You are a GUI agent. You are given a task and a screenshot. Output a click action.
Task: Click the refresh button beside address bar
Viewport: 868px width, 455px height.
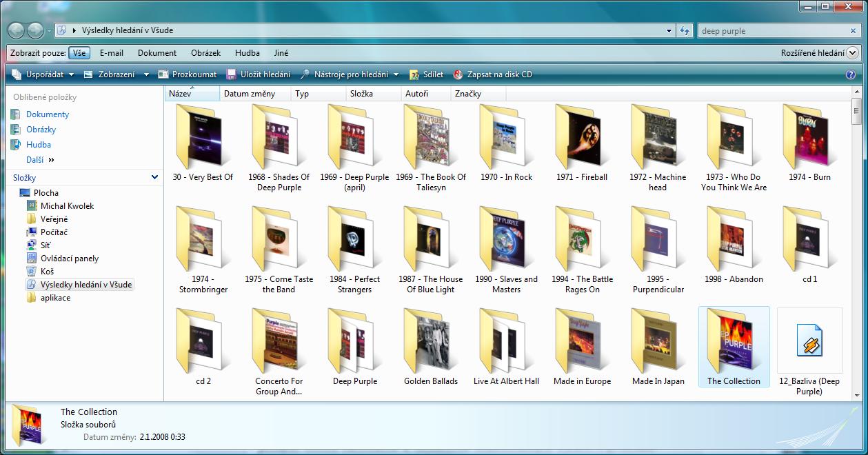click(x=685, y=30)
